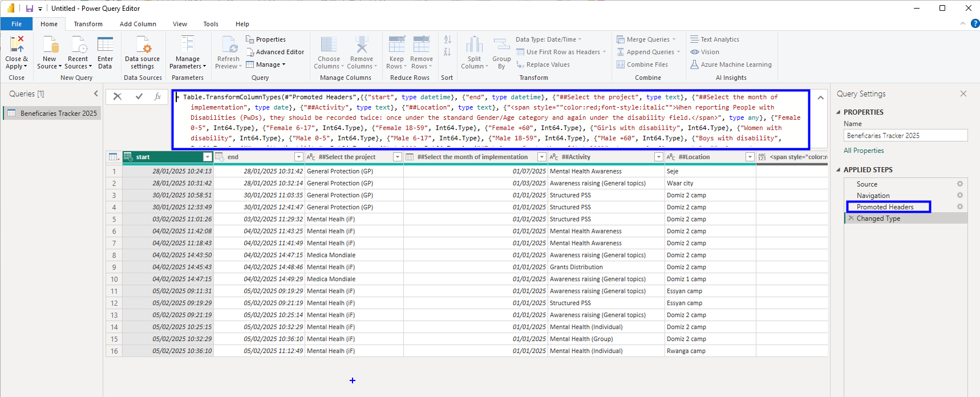Cancel formula edit with the X button
The height and width of the screenshot is (397, 980).
point(118,96)
